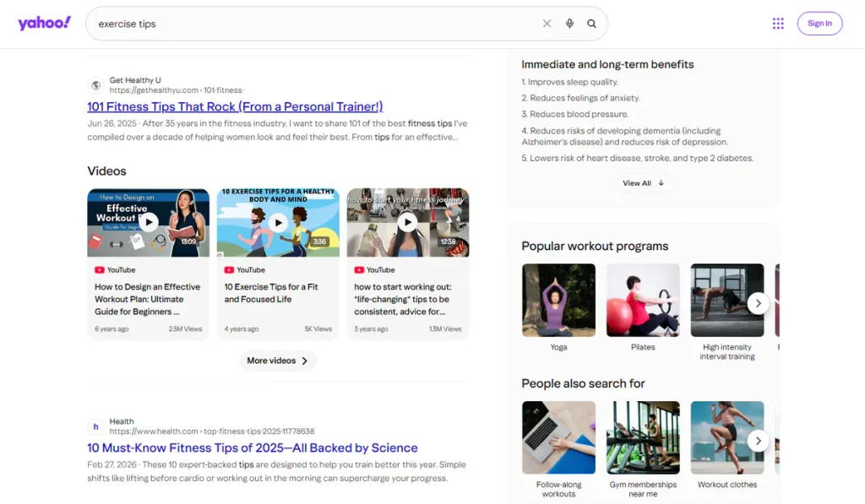
Task: Expand benefits list with View All
Action: [643, 183]
